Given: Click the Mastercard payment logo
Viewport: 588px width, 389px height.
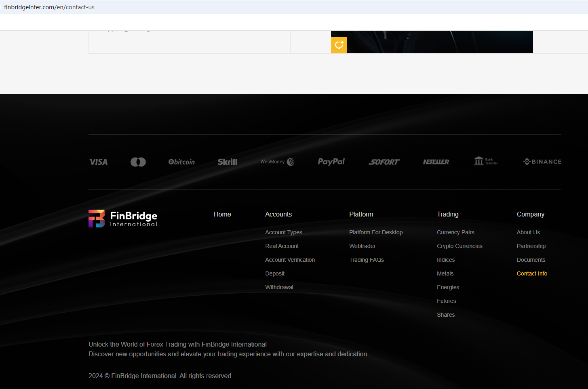Looking at the screenshot, I should point(138,162).
